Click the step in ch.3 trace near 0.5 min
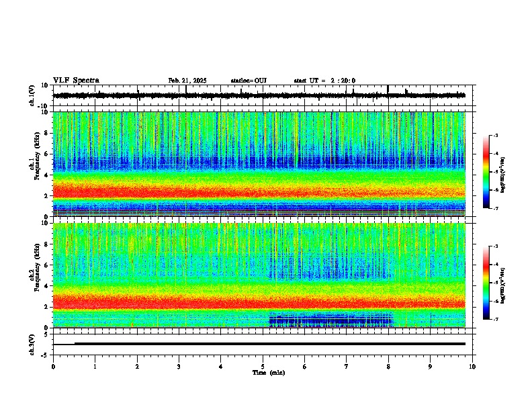The width and height of the screenshot is (532, 411). (x=75, y=344)
